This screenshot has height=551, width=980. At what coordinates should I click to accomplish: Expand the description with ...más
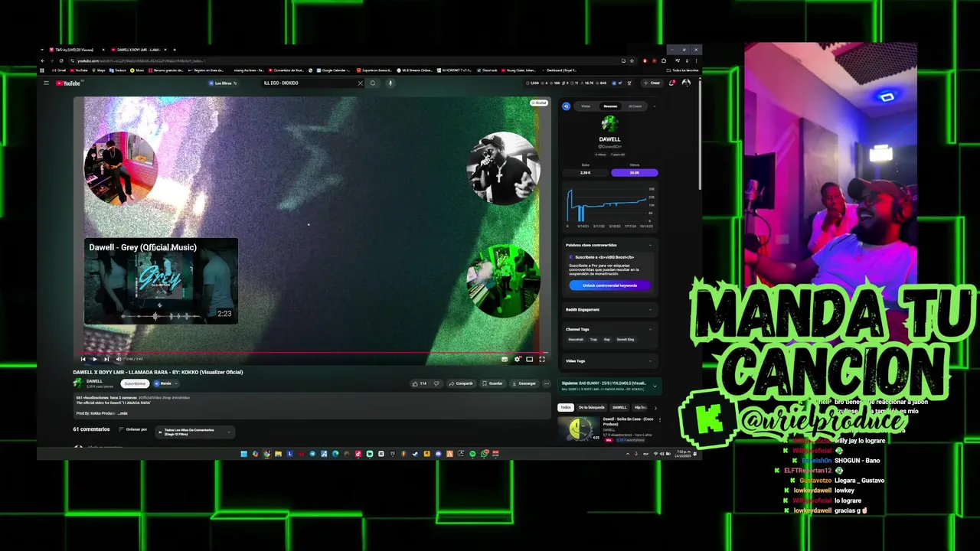pyautogui.click(x=123, y=413)
